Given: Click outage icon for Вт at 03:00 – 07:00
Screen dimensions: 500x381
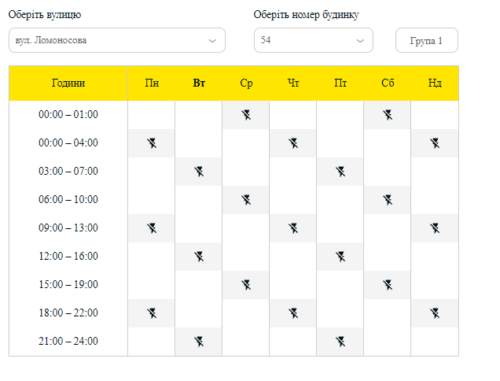Looking at the screenshot, I should tap(199, 172).
